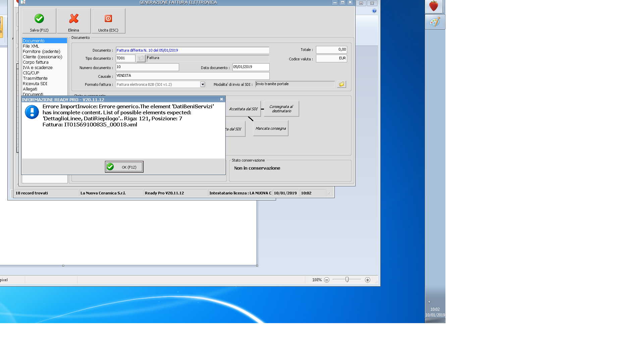Click the lookup button next to Tipo documento

click(141, 59)
